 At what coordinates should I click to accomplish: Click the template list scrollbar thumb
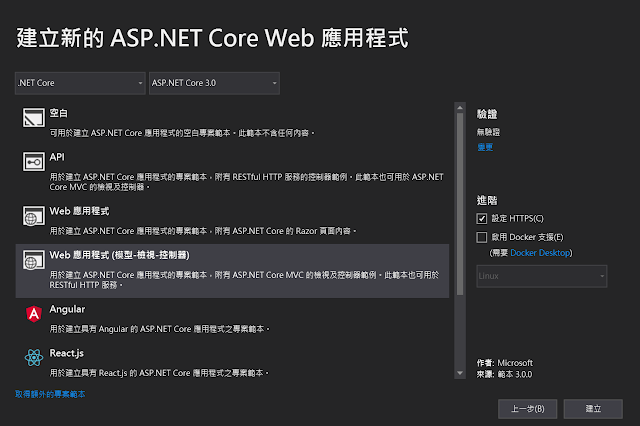click(x=460, y=204)
